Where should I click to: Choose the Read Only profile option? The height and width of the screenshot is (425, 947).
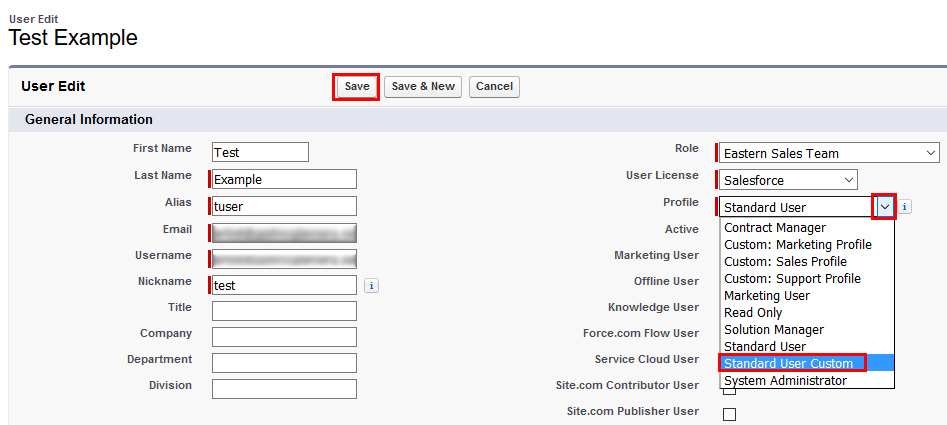click(753, 313)
